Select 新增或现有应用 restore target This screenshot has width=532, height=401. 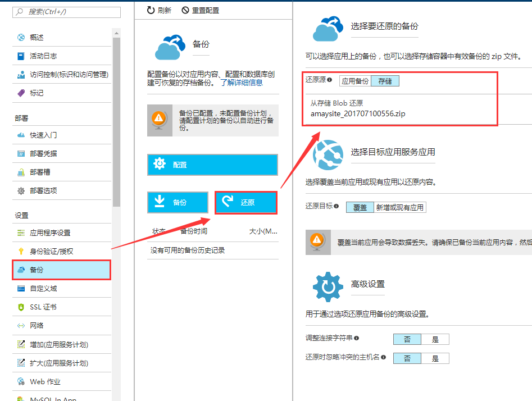coord(399,207)
